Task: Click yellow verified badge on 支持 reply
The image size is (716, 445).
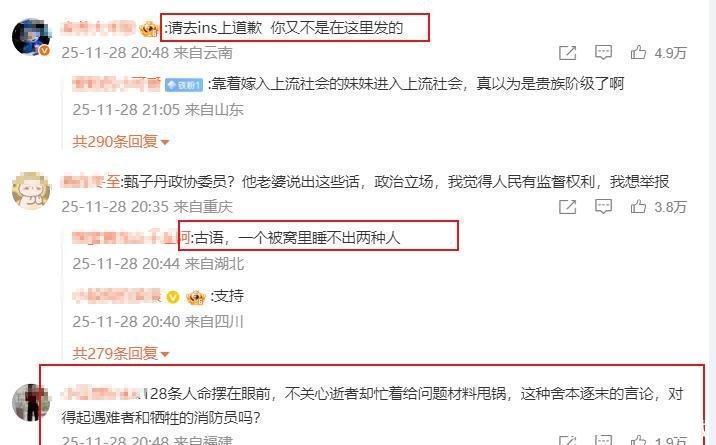Action: point(173,298)
